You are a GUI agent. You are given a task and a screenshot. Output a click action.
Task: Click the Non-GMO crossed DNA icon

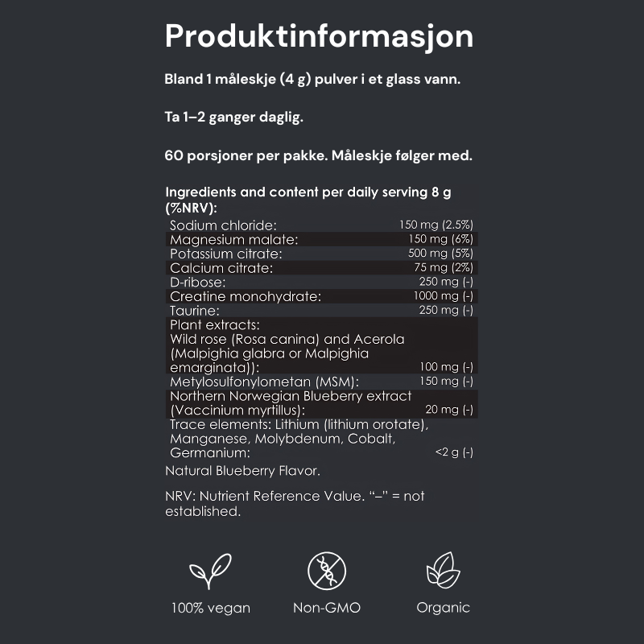[x=327, y=572]
